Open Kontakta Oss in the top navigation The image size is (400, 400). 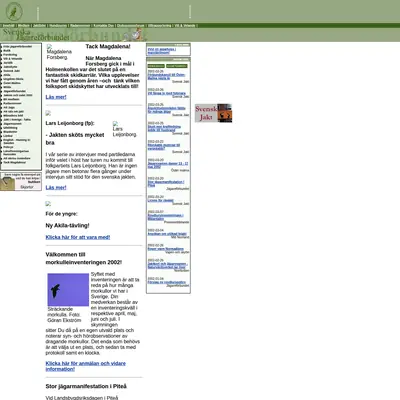tap(103, 25)
